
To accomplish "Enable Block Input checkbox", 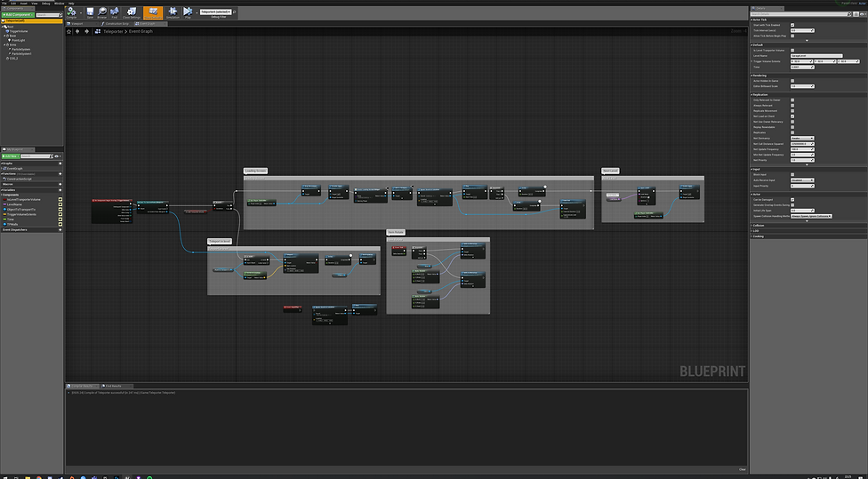I will point(792,175).
